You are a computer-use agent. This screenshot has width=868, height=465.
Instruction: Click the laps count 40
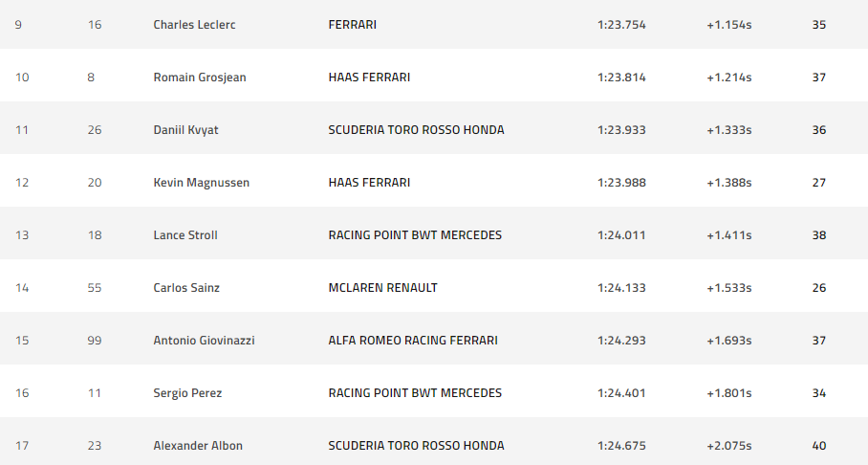[x=818, y=446]
